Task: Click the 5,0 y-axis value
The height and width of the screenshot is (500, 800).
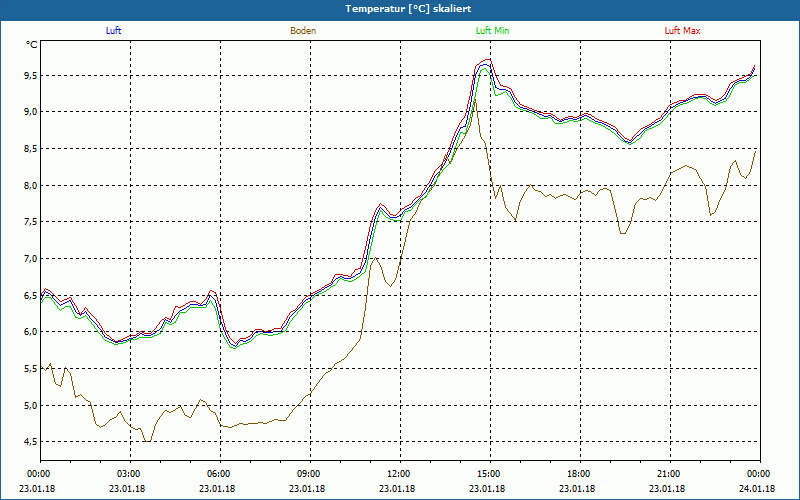Action: 31,405
